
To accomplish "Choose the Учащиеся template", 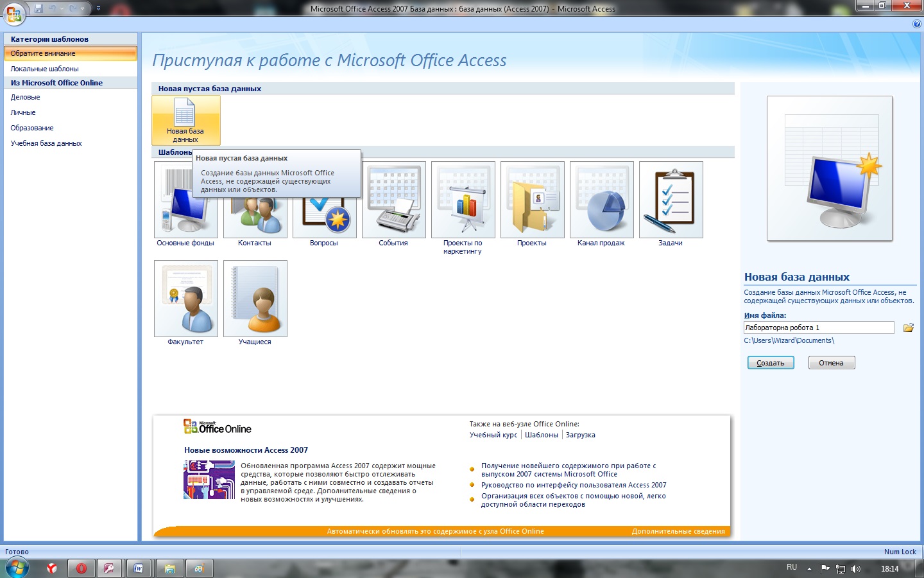I will (255, 303).
